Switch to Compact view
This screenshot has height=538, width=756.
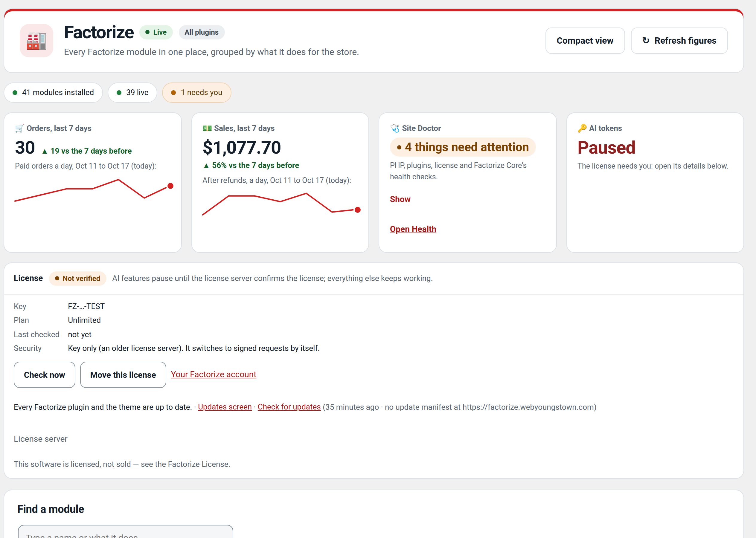(x=585, y=41)
